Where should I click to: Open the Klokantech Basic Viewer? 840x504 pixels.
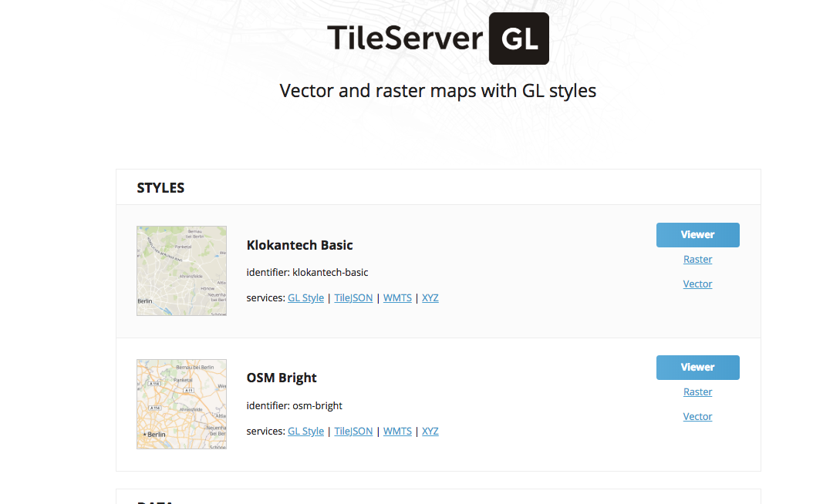click(x=697, y=235)
